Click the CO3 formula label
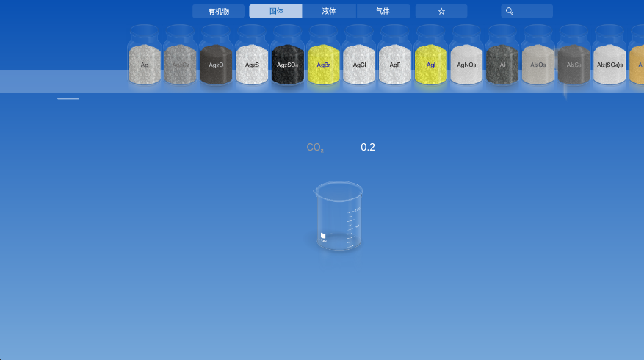644x360 pixels. (x=315, y=148)
